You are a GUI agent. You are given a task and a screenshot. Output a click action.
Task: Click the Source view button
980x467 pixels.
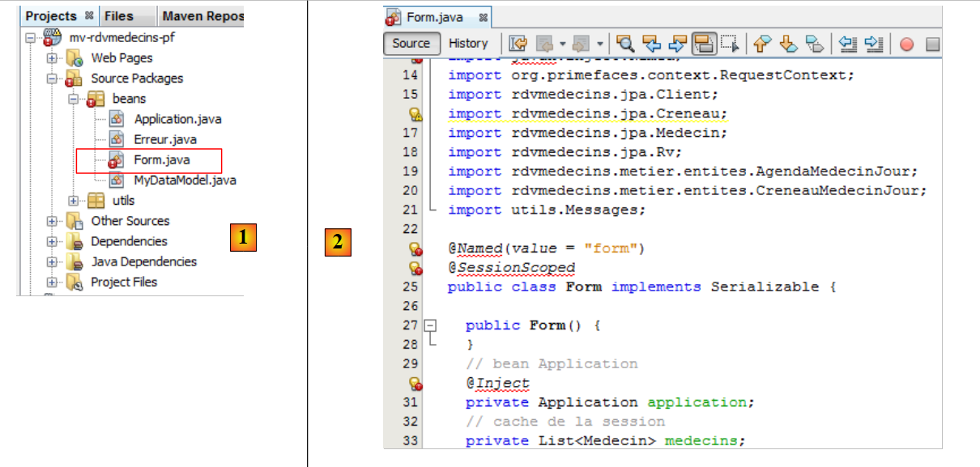point(411,44)
